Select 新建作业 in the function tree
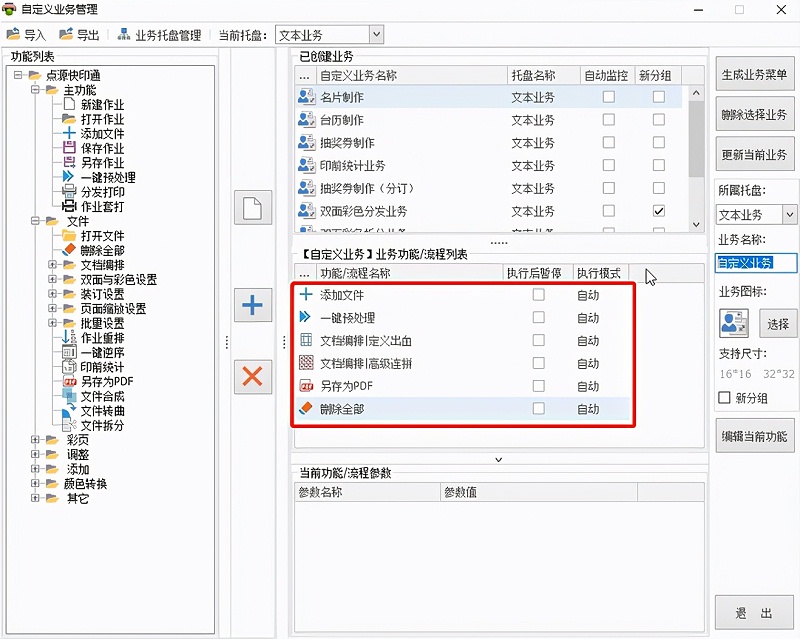 point(102,105)
